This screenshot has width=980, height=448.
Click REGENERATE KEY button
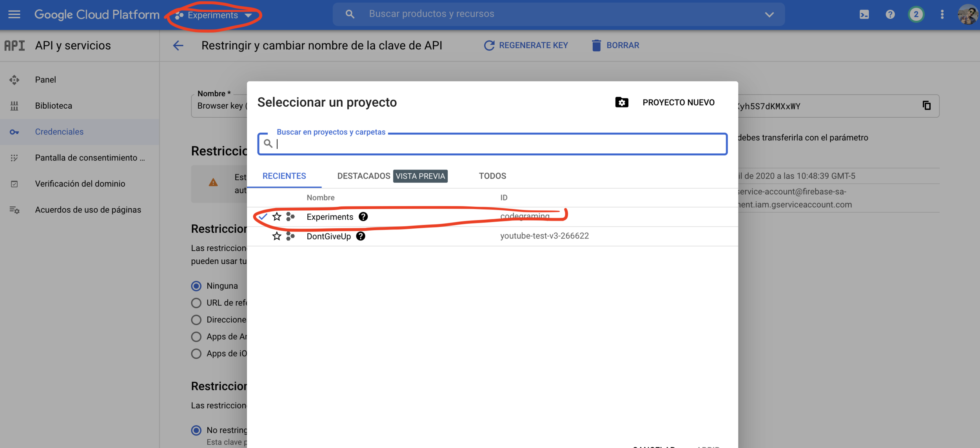click(526, 46)
